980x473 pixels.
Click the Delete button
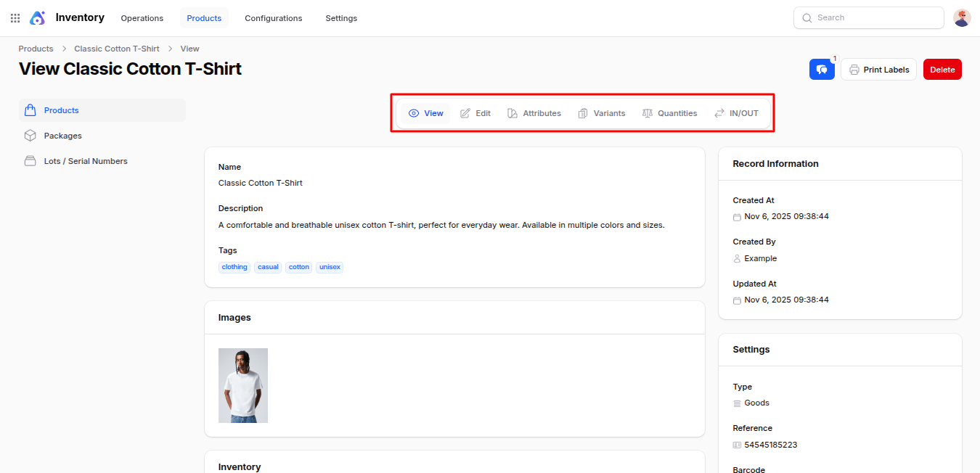click(942, 69)
